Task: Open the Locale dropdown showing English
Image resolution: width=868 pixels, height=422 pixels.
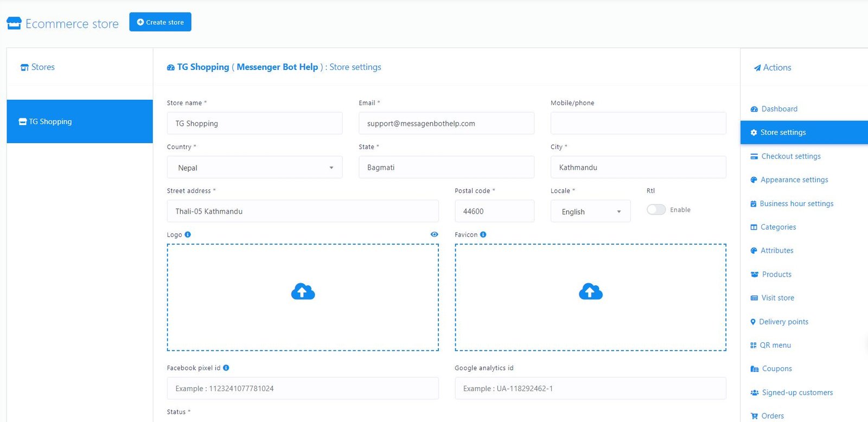Action: click(591, 211)
